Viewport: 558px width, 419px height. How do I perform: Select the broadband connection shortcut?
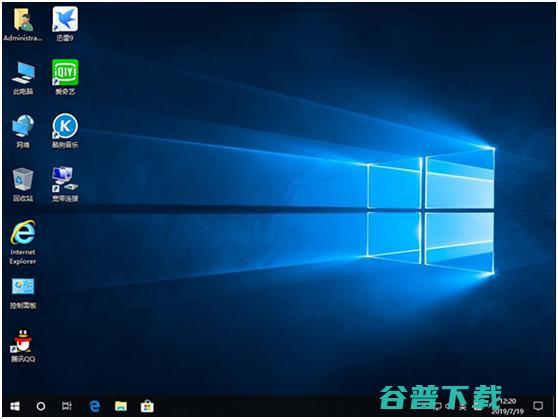coord(65,184)
